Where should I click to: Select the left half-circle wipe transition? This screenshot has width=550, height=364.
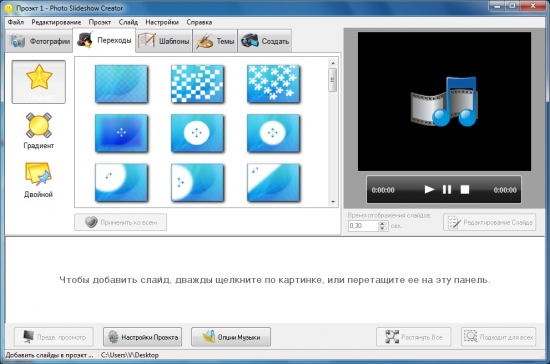pos(197,182)
